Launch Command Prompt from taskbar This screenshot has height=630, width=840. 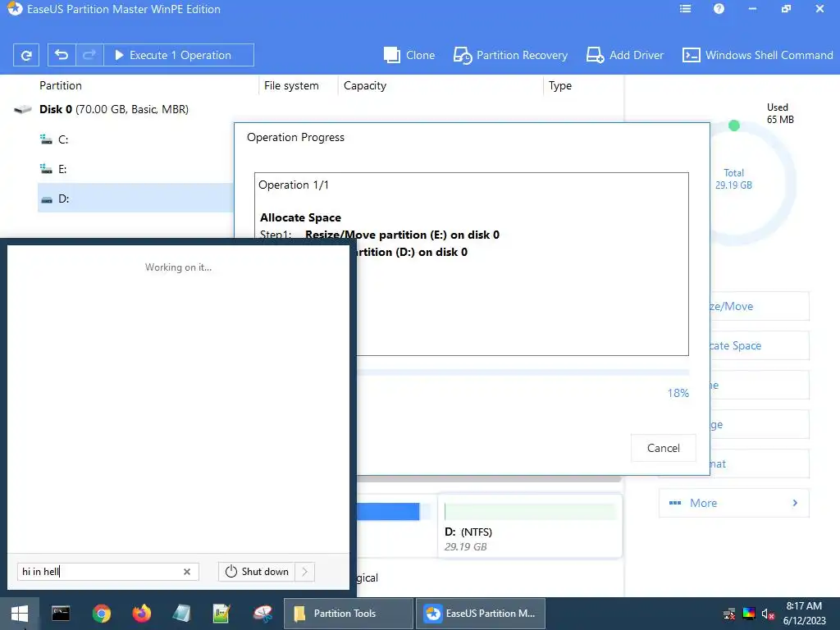(x=61, y=614)
